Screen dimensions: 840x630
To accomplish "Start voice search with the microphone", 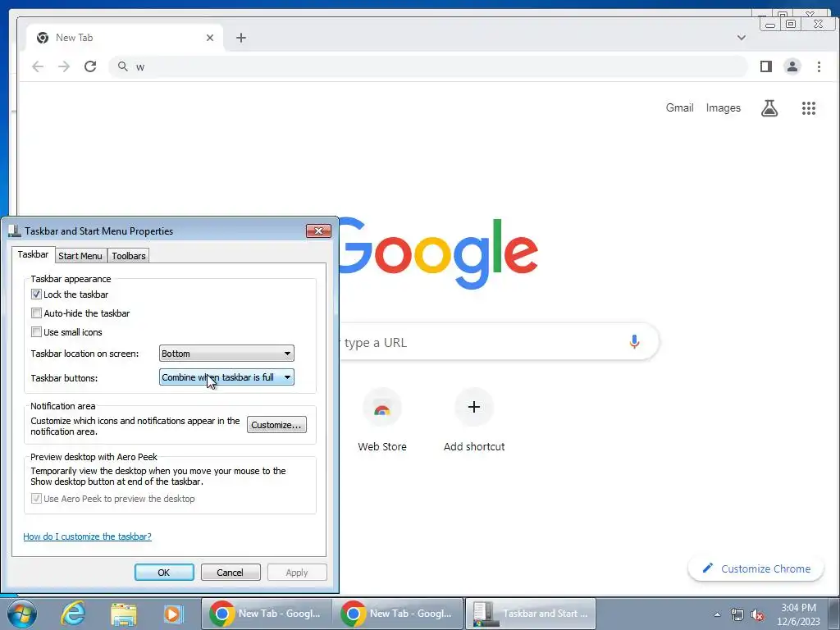I will pos(634,342).
